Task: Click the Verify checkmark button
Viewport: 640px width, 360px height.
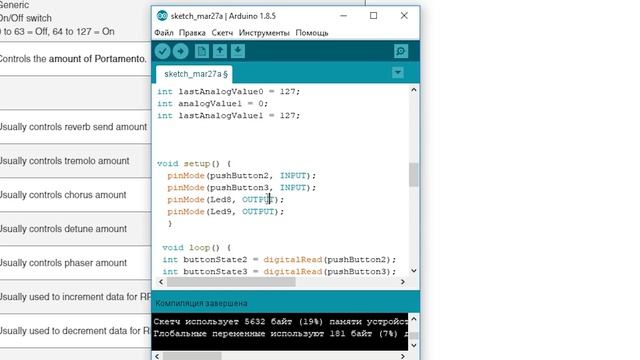Action: (x=162, y=51)
